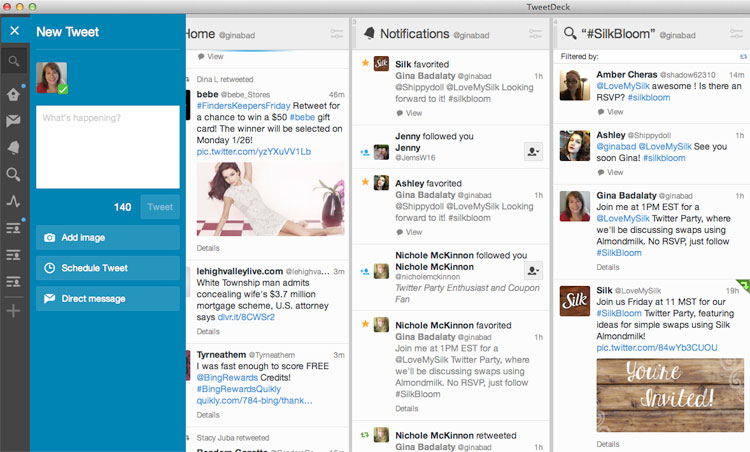Click star icon beside Ashley favorited

tap(365, 182)
